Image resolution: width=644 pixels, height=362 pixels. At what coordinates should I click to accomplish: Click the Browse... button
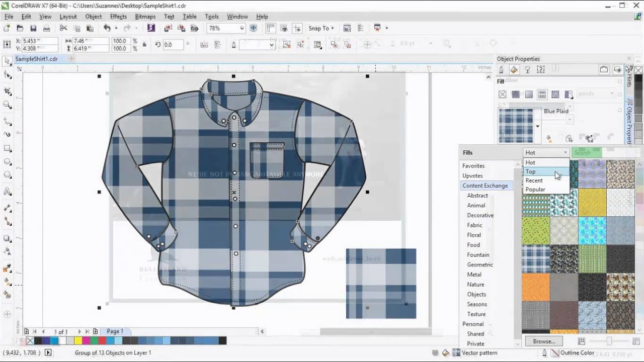[x=544, y=341]
